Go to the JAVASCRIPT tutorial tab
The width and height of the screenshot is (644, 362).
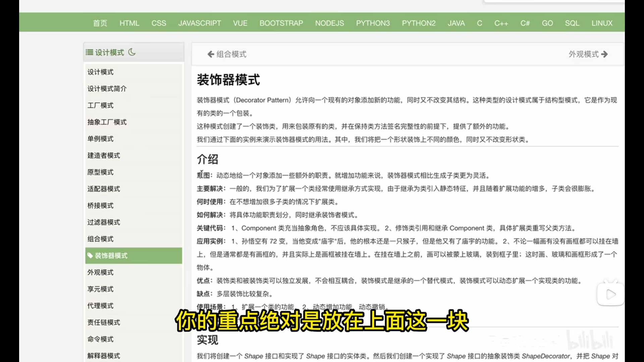pos(199,23)
